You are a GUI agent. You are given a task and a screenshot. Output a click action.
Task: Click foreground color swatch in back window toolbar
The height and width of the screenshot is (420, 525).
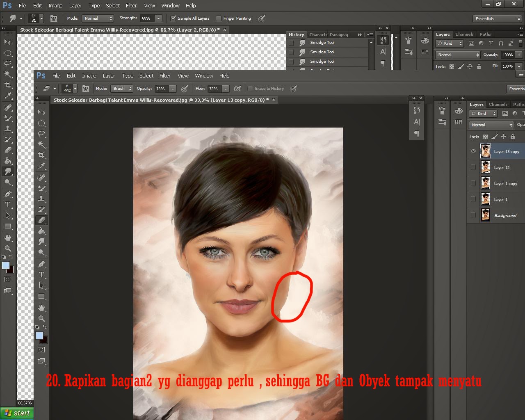pyautogui.click(x=5, y=265)
